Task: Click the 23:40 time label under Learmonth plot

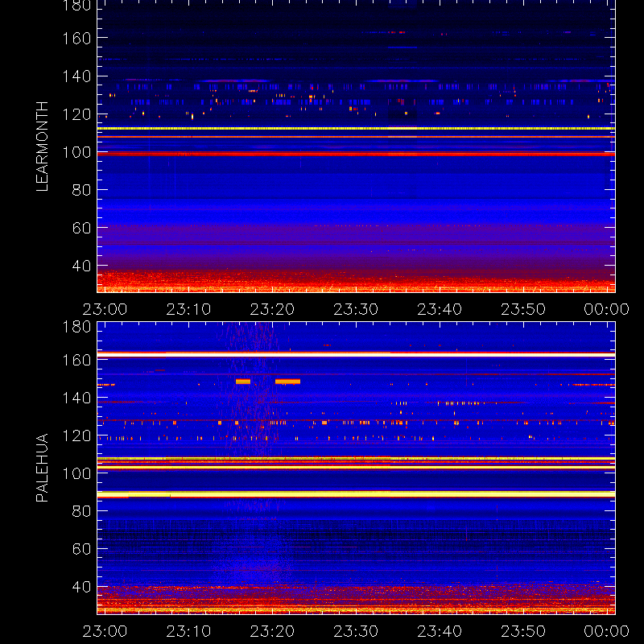Action: [440, 309]
